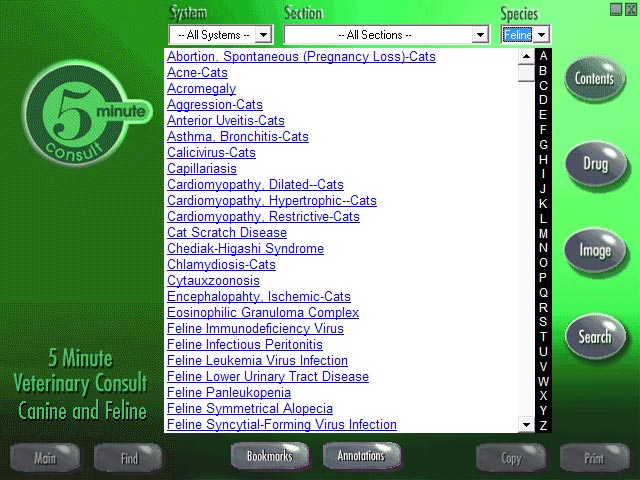Viewport: 640px width, 480px height.
Task: Jump to letter D in index
Action: [x=543, y=100]
